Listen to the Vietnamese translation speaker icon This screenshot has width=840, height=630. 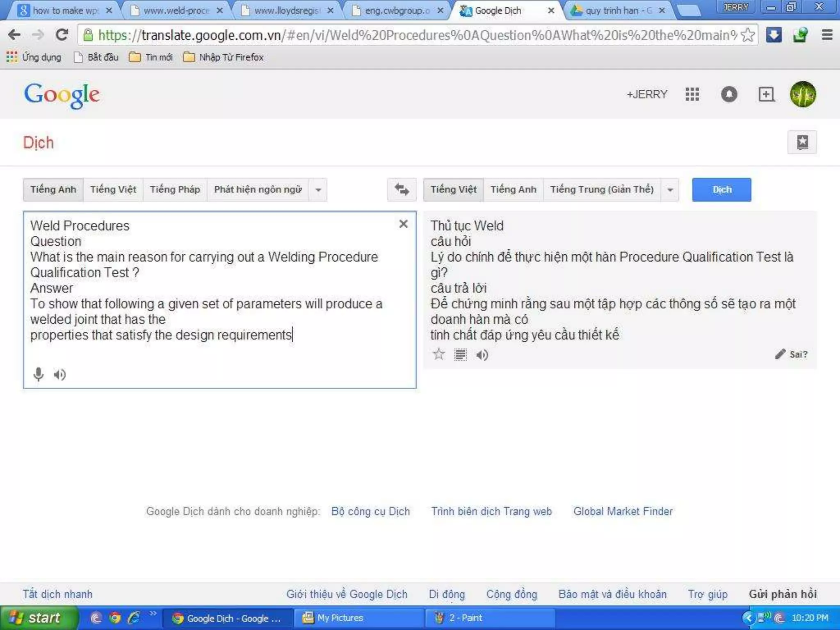pyautogui.click(x=482, y=355)
